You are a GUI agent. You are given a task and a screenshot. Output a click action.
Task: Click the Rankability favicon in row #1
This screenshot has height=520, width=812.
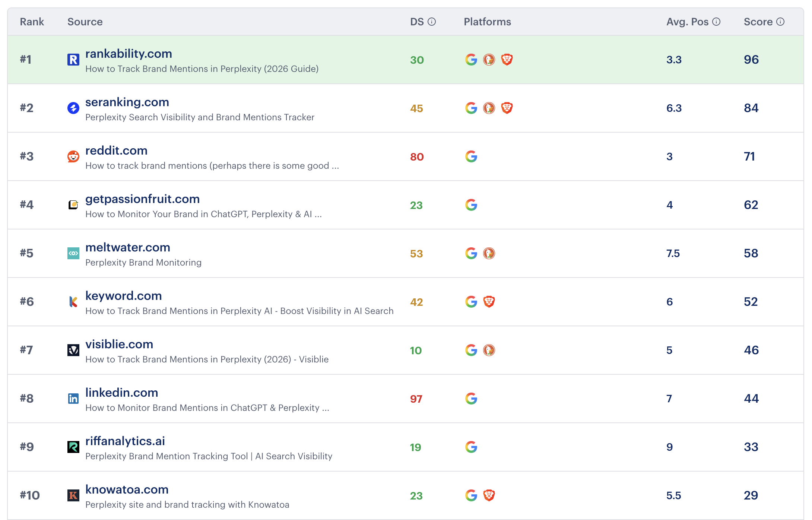[73, 59]
